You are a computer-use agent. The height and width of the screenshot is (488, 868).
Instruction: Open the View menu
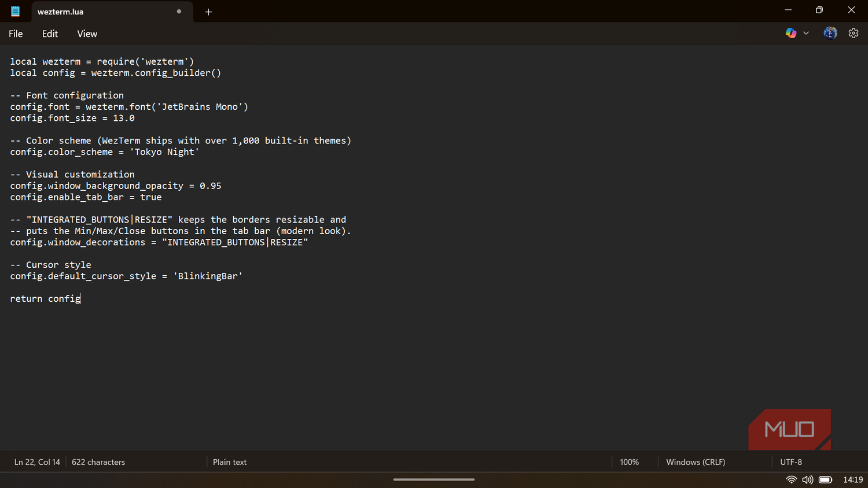(87, 34)
